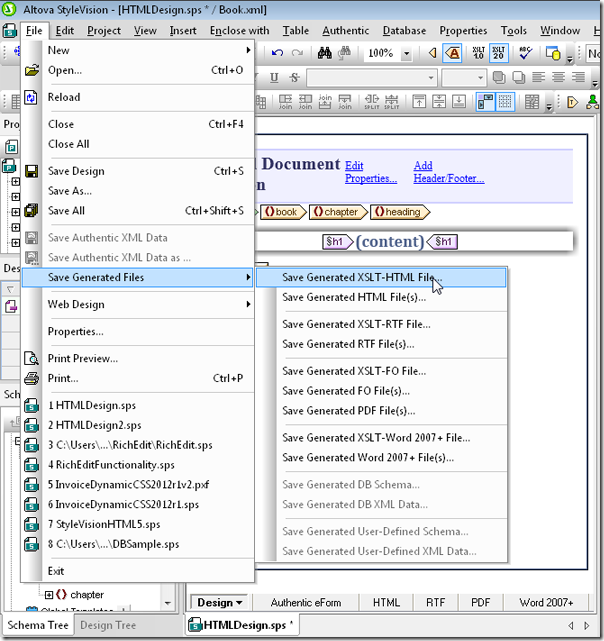Click the Open folder icon in File menu
This screenshot has height=641, width=604.
click(x=31, y=70)
